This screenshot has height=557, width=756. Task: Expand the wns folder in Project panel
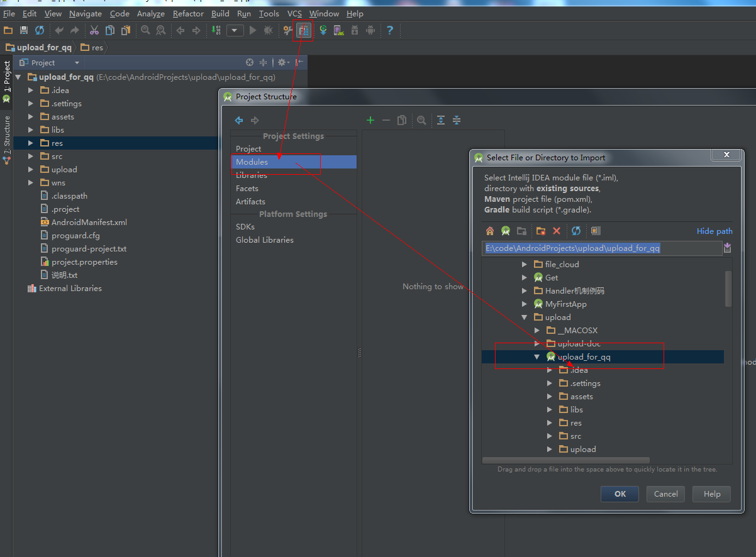click(x=31, y=182)
